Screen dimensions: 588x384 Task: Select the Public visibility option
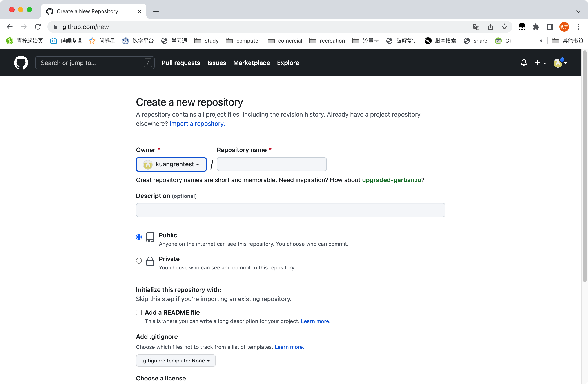pos(139,237)
